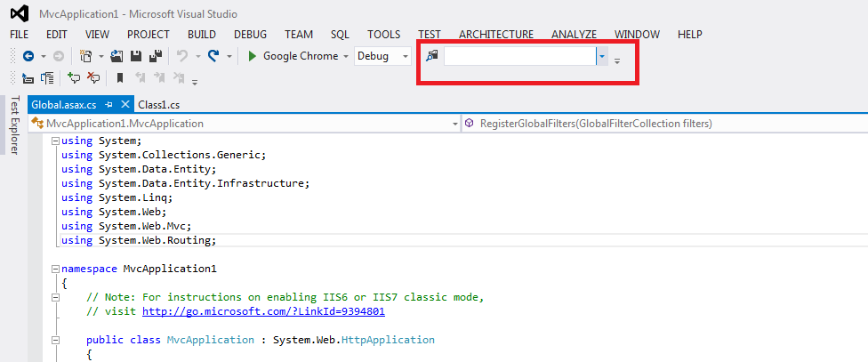This screenshot has width=868, height=362.
Task: Click the 'HttpApplication' class name in code
Action: (388, 340)
